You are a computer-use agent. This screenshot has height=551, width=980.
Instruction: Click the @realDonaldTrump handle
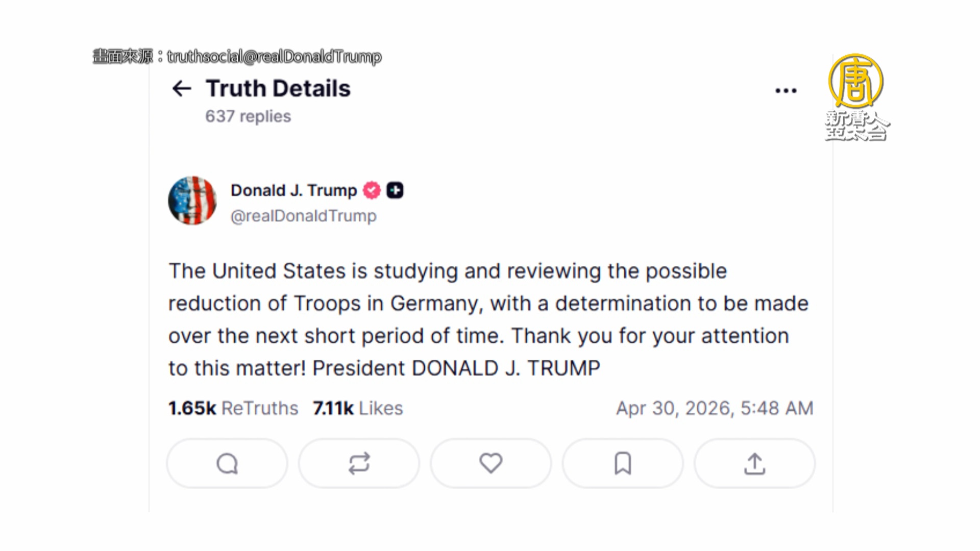303,216
